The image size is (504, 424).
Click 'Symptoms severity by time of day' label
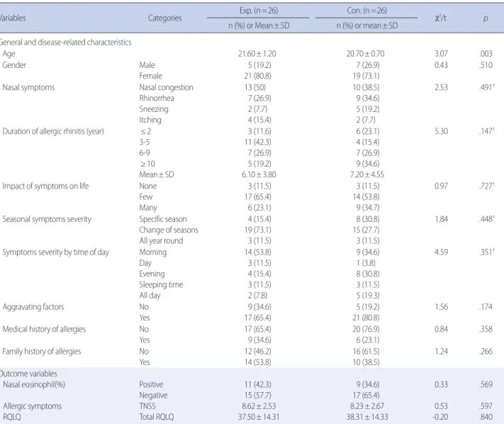click(56, 252)
